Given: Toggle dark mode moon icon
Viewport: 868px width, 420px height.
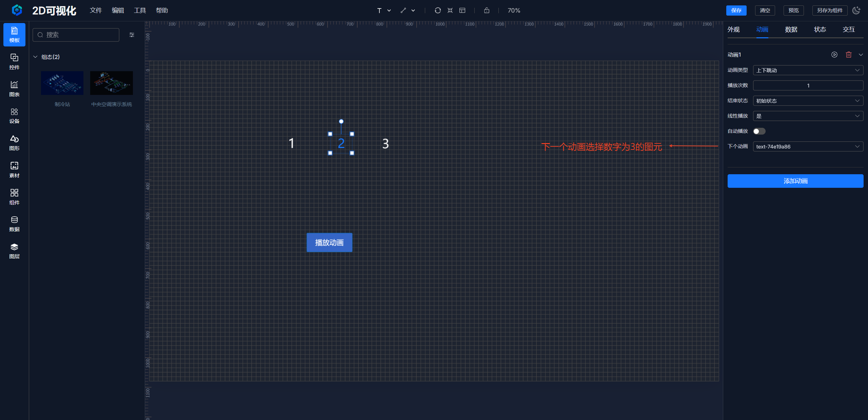Looking at the screenshot, I should tap(856, 11).
